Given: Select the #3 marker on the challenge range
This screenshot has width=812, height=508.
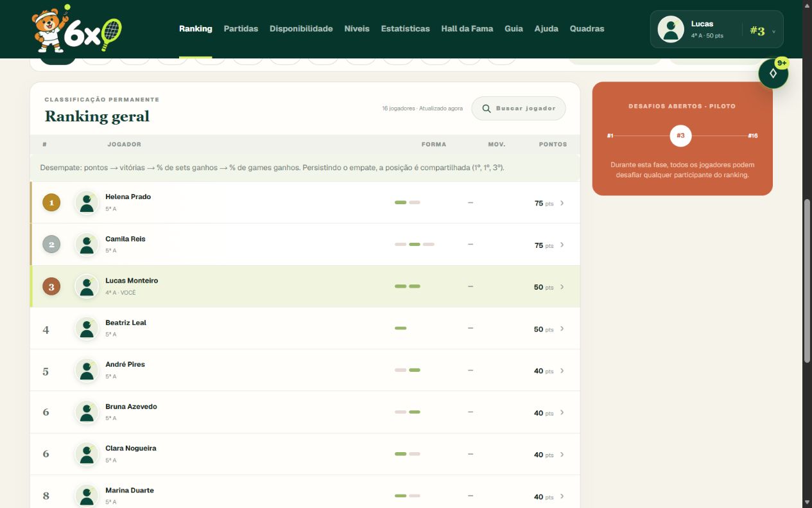Looking at the screenshot, I should click(681, 136).
